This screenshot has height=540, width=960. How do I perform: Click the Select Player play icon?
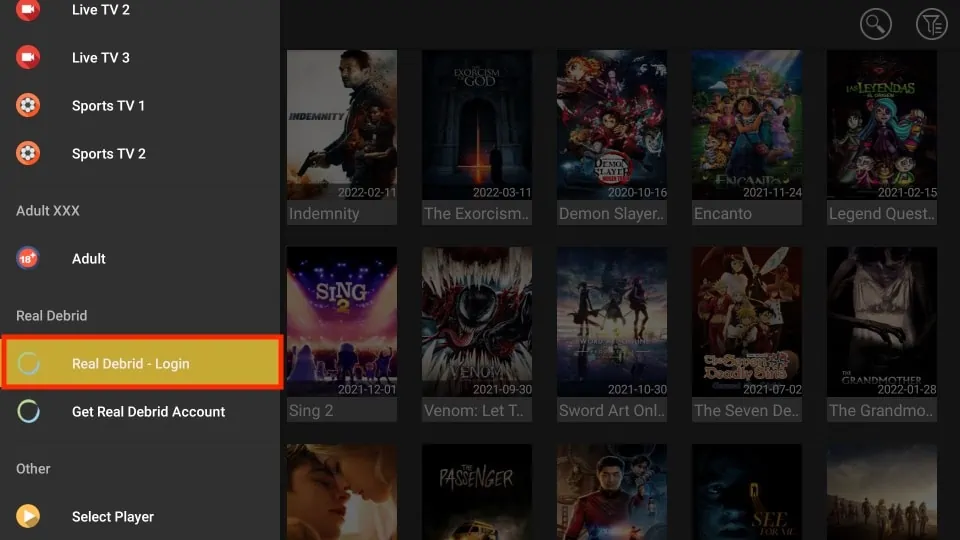(28, 516)
